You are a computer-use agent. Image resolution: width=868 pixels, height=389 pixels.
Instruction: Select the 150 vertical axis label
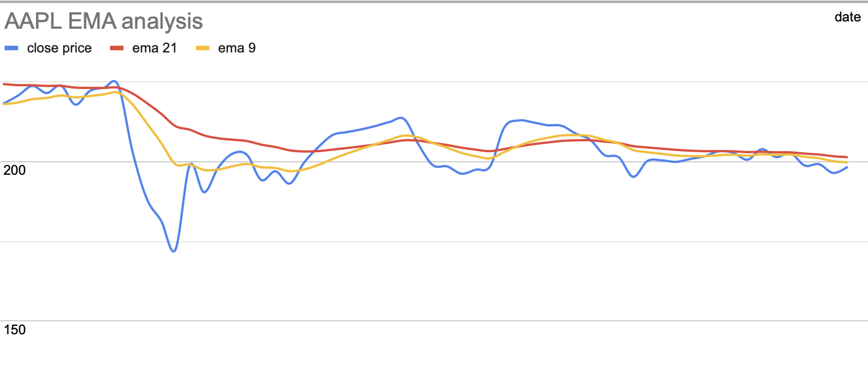click(x=15, y=330)
